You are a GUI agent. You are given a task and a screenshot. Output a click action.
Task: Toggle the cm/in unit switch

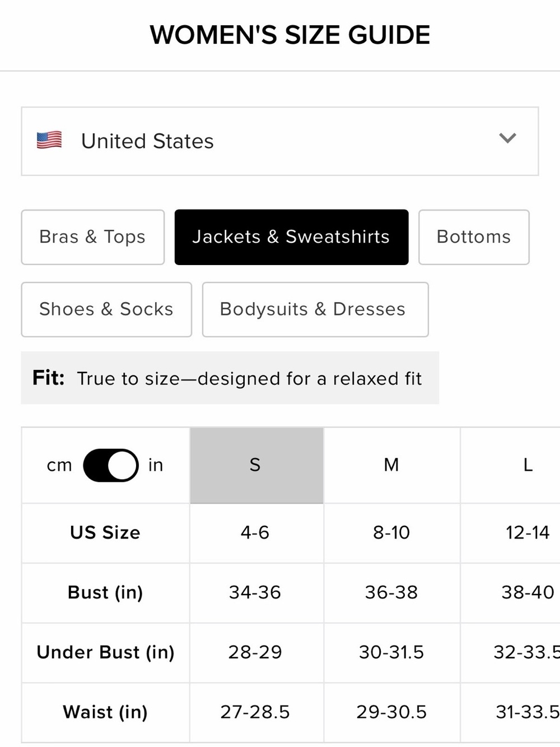pyautogui.click(x=111, y=465)
